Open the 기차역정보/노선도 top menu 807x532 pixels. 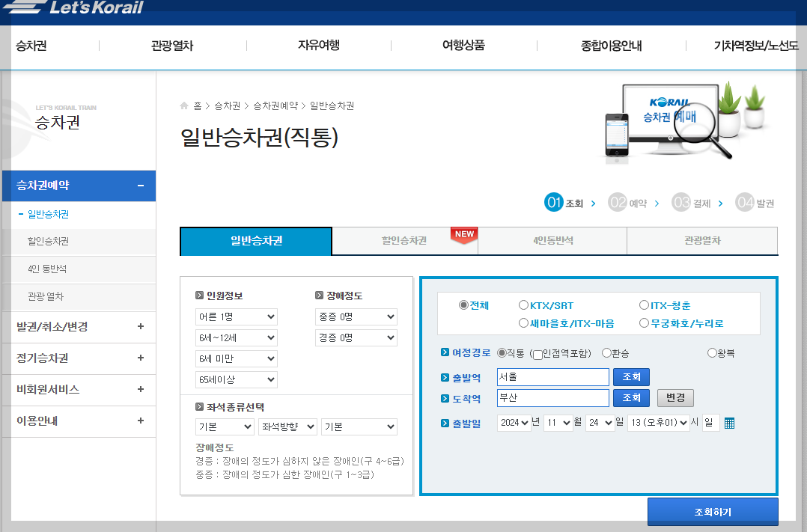click(x=756, y=46)
